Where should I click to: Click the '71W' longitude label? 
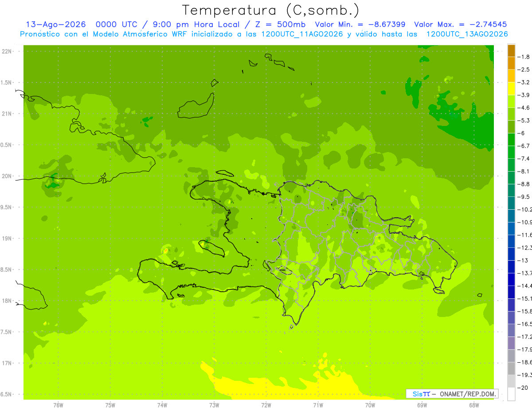click(x=318, y=405)
